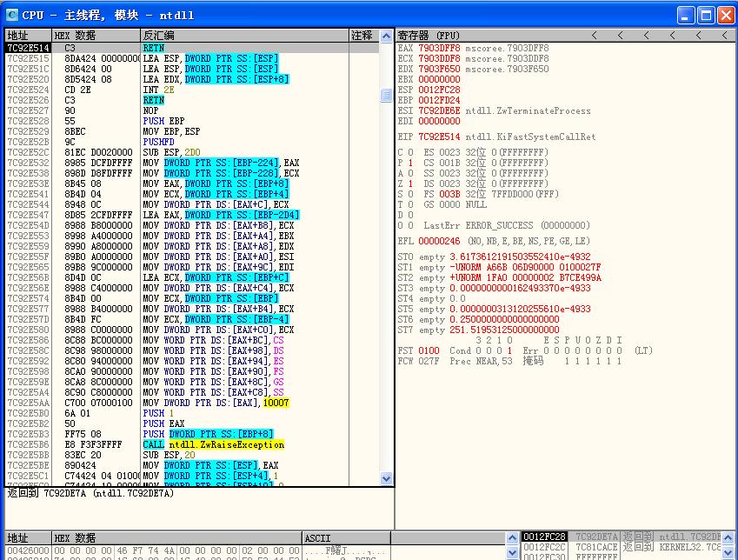The width and height of the screenshot is (738, 560).
Task: Select the INT 2E instruction
Action: [x=158, y=90]
